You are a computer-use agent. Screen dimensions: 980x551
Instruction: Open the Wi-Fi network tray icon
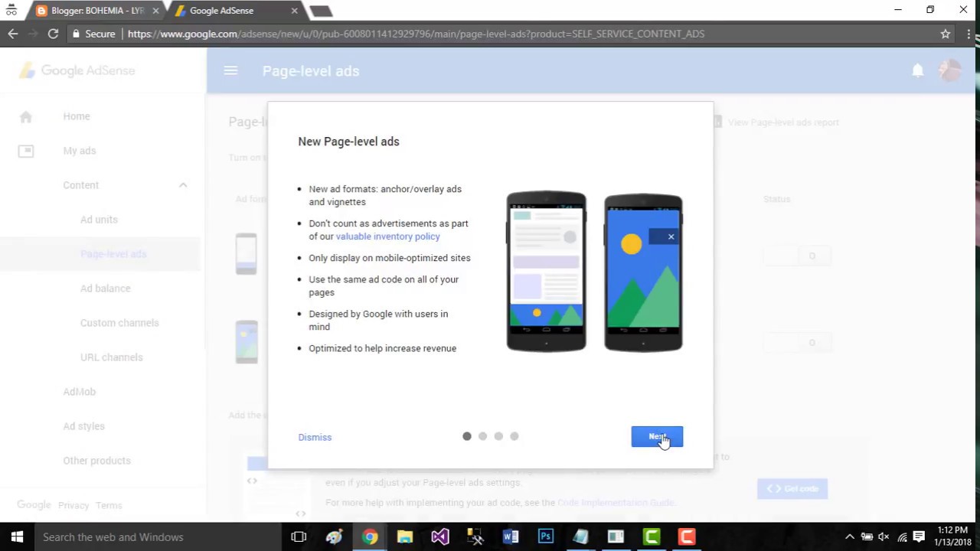(x=902, y=537)
